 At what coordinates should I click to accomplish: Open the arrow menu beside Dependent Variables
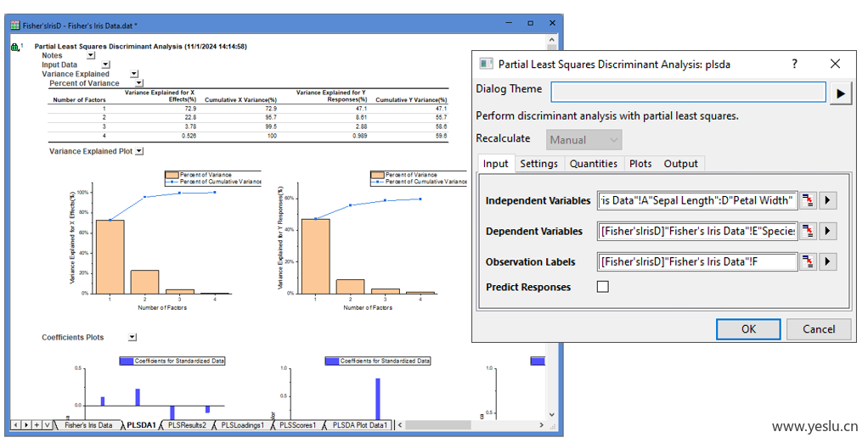coord(827,231)
